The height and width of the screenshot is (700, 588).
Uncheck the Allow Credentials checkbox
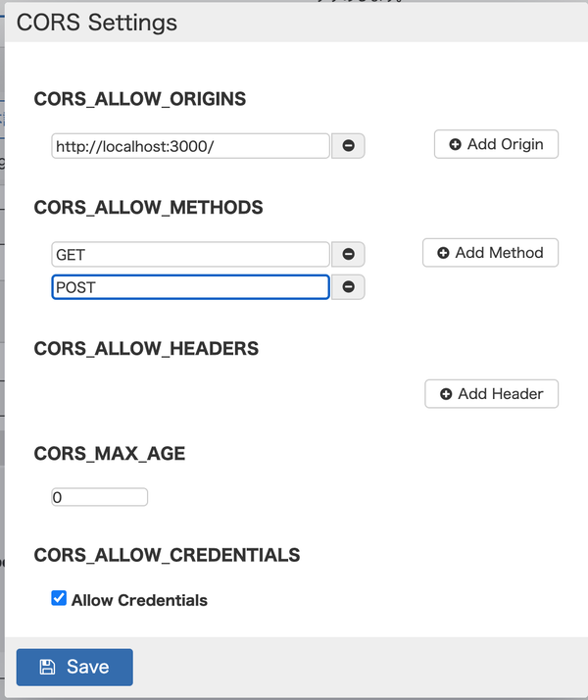pyautogui.click(x=59, y=598)
